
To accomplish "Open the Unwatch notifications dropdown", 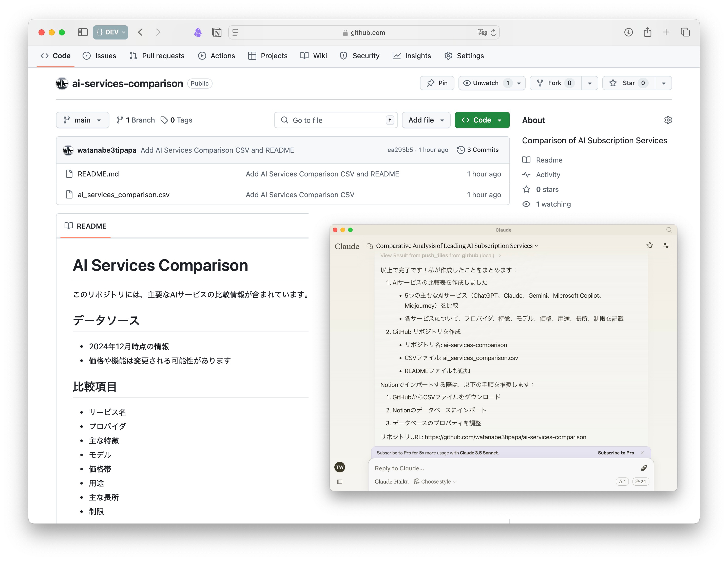I will 492,83.
